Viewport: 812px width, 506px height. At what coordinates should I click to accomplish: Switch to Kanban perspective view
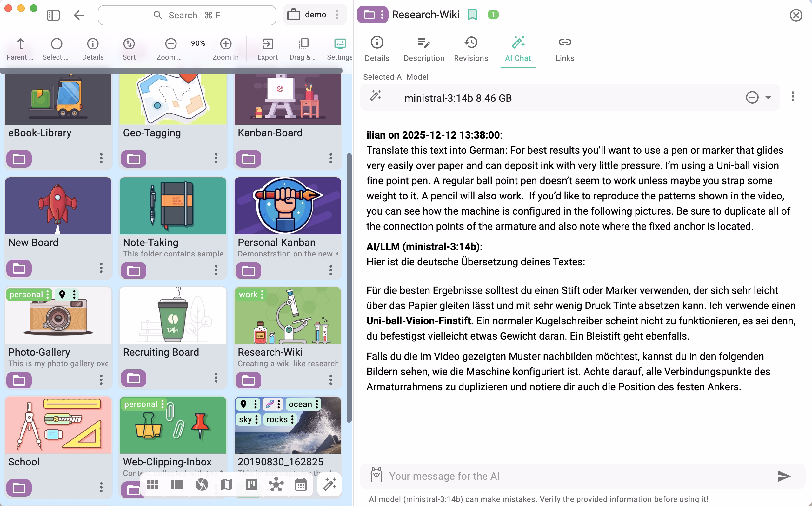pyautogui.click(x=251, y=484)
